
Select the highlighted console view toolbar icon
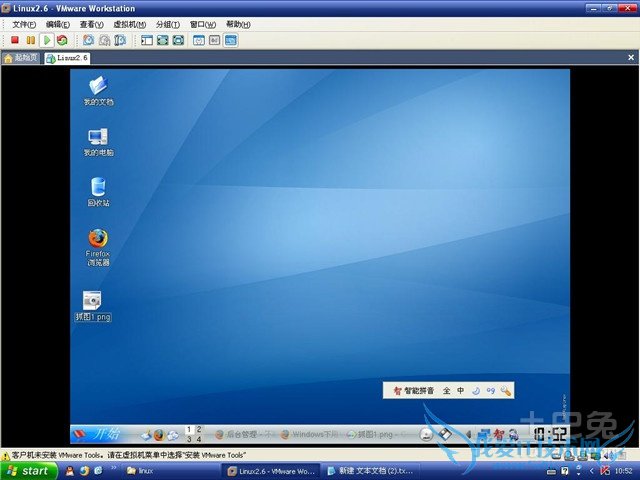pos(231,40)
